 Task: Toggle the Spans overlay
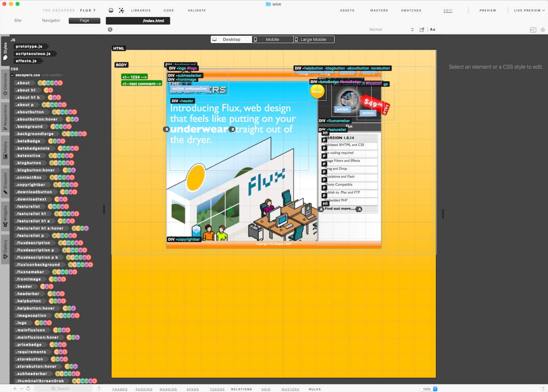tap(193, 389)
